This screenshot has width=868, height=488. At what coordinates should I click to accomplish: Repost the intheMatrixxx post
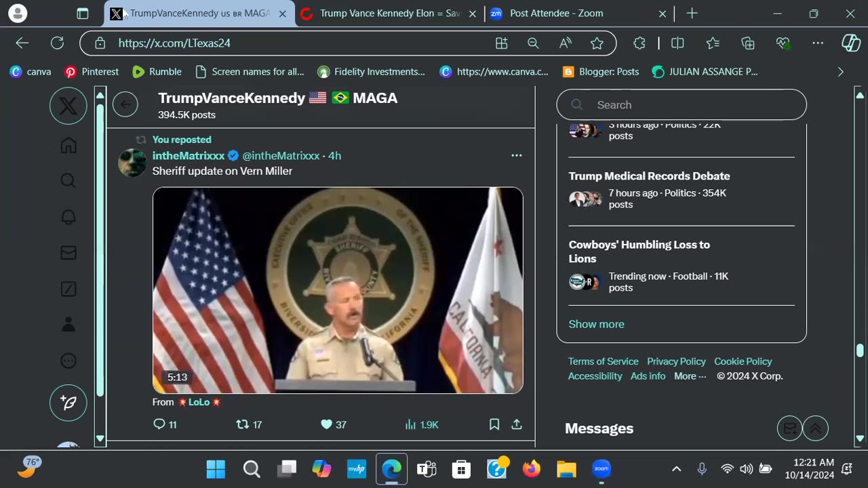click(x=249, y=424)
